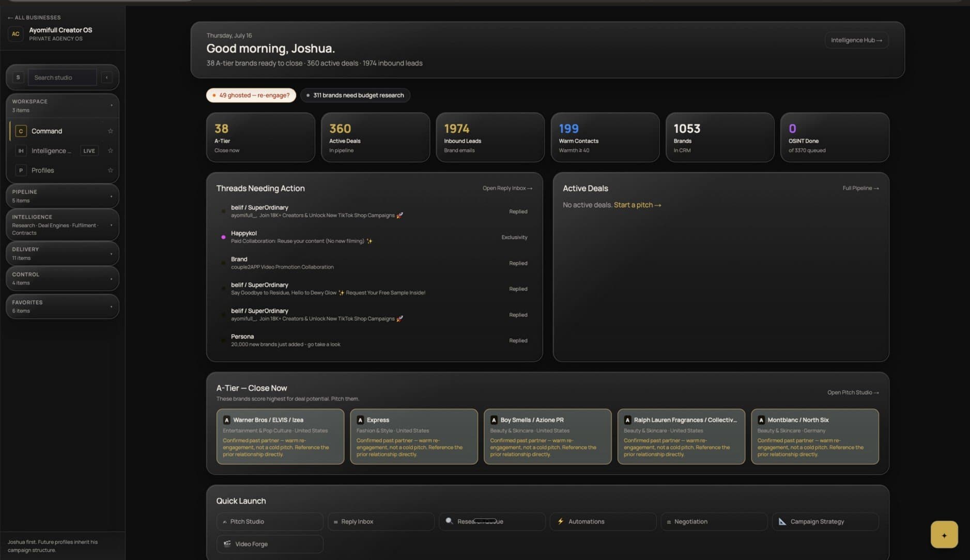Open the 360 Active Deals card
This screenshot has width=970, height=560.
point(375,137)
